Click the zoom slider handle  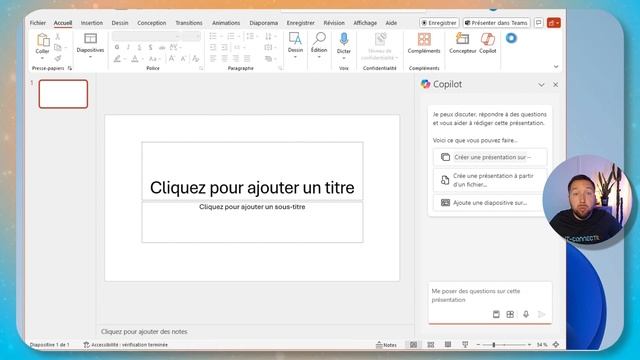coord(493,345)
